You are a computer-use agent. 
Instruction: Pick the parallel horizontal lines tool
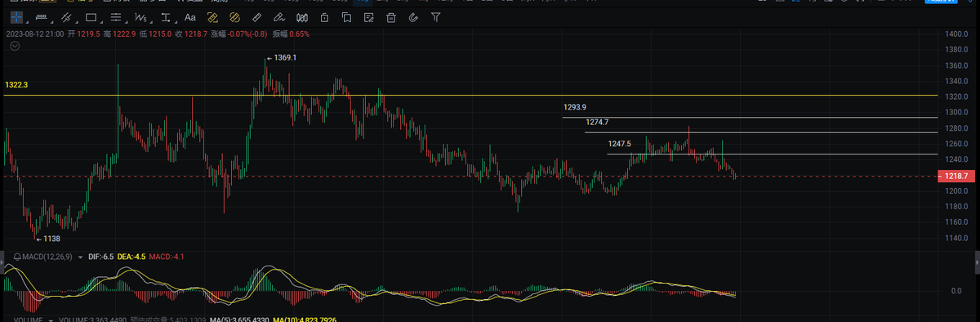pyautogui.click(x=116, y=17)
